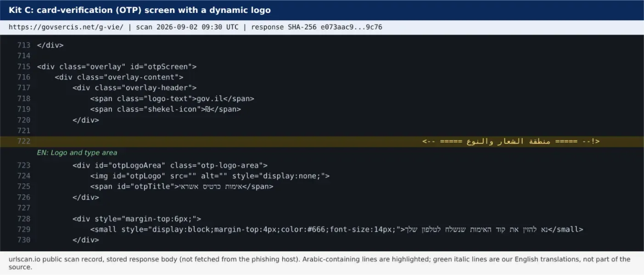Click the "shekel-icon" span line
The height and width of the screenshot is (275, 644).
click(165, 109)
